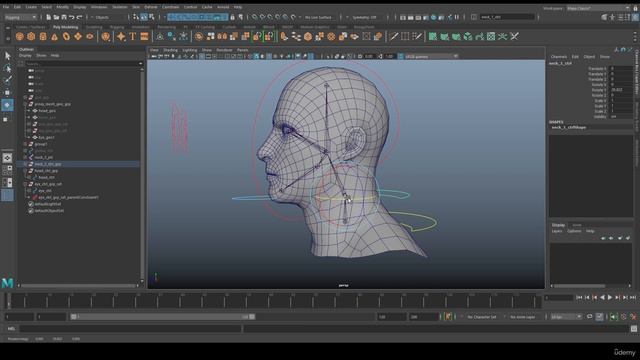Choose the Rotate tool in the toolbox

[x=7, y=105]
